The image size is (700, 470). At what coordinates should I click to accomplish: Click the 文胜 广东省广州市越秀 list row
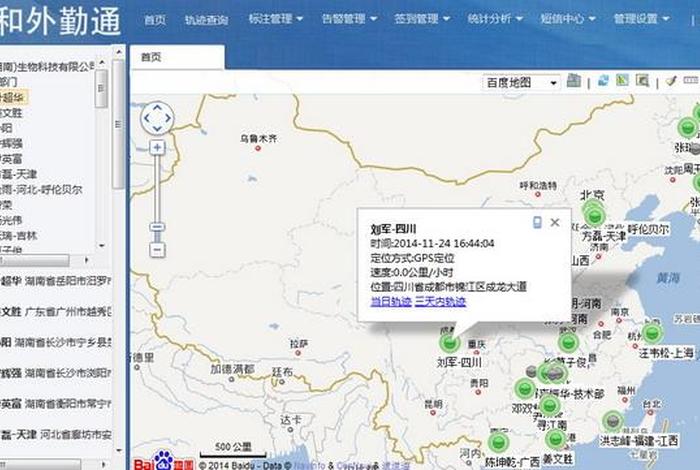point(56,312)
